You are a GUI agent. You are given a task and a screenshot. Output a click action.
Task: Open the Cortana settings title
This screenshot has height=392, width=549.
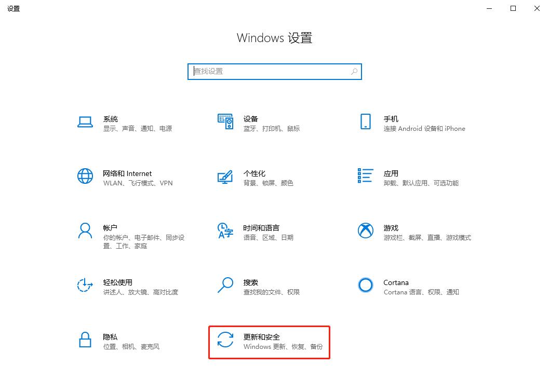click(396, 282)
